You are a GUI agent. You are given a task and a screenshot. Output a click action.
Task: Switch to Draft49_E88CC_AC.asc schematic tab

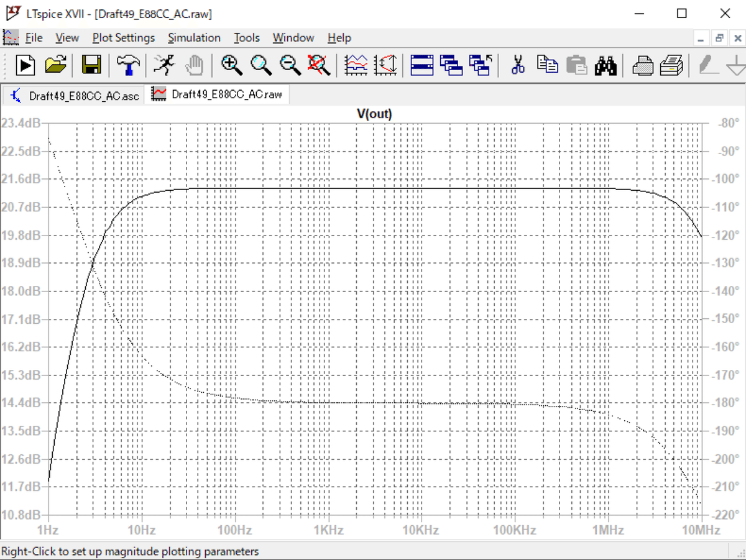click(74, 96)
